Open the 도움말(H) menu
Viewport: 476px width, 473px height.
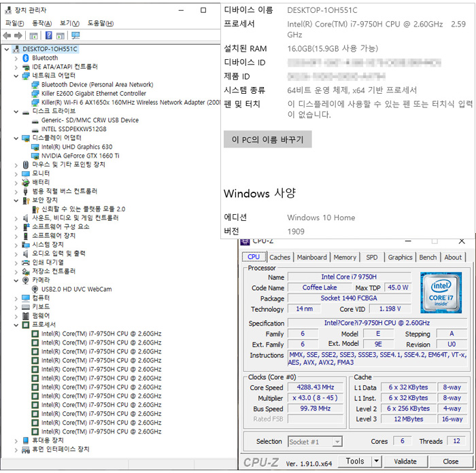[101, 23]
